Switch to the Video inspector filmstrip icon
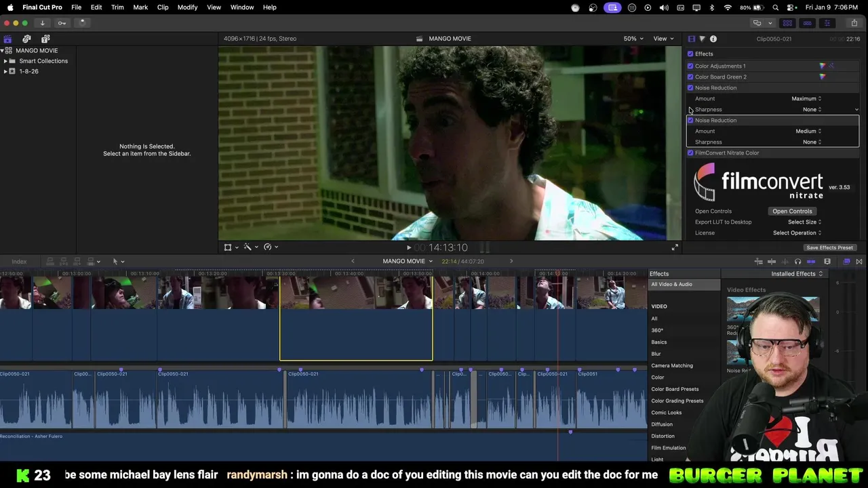868x488 pixels. click(691, 39)
